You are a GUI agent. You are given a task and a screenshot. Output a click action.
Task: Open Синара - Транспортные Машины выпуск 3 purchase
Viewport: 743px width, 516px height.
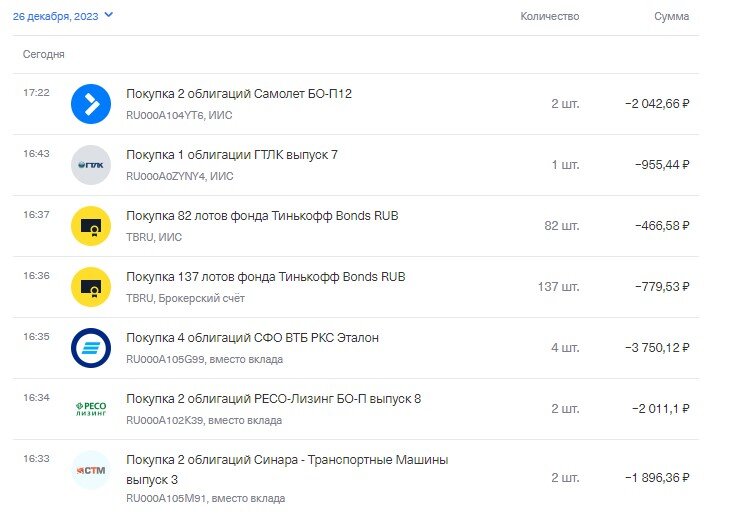point(287,460)
